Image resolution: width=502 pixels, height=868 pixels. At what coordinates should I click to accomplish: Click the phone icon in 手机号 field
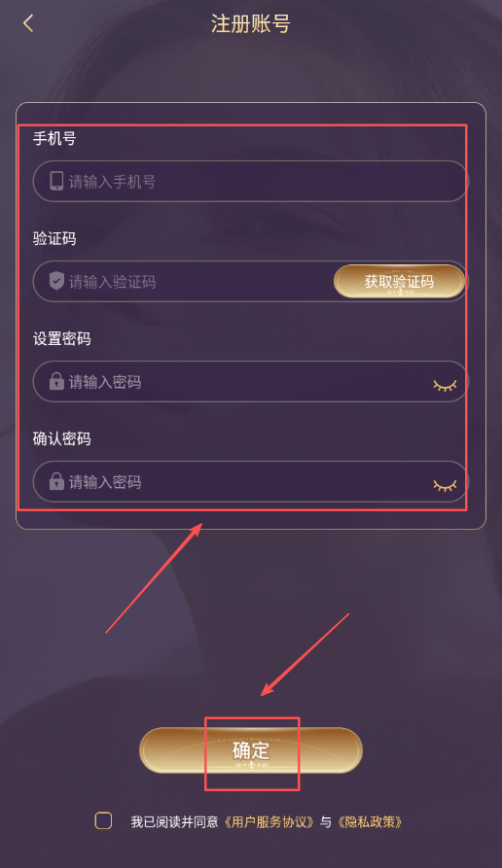(56, 181)
